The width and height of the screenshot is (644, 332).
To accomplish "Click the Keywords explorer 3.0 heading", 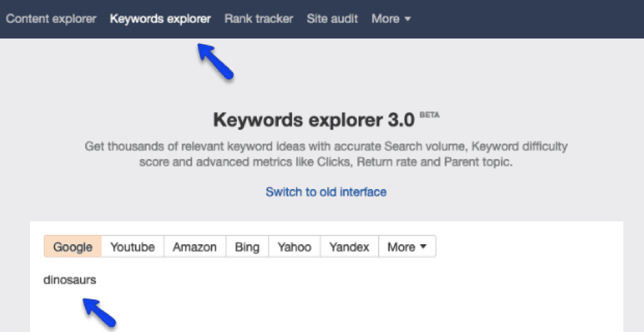I will [314, 120].
